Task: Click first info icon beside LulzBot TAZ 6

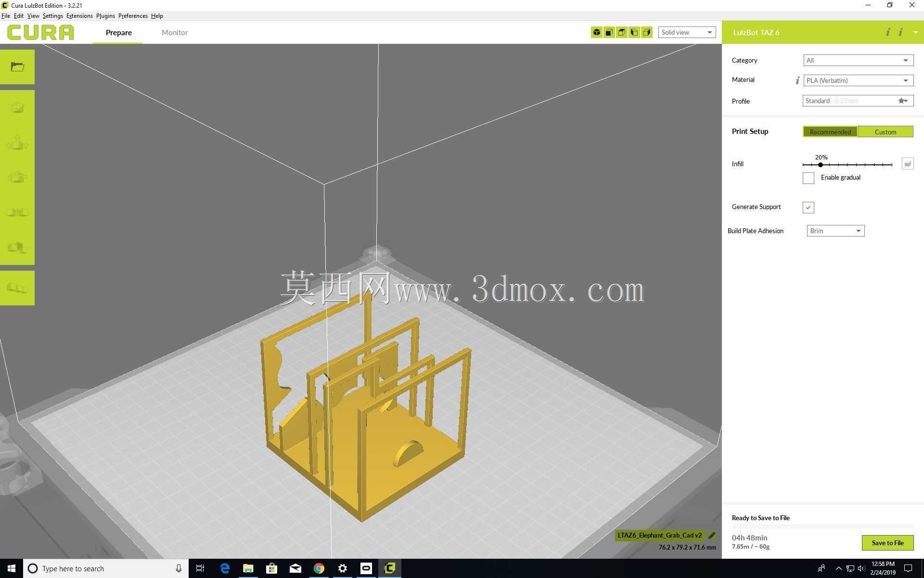Action: [x=888, y=32]
